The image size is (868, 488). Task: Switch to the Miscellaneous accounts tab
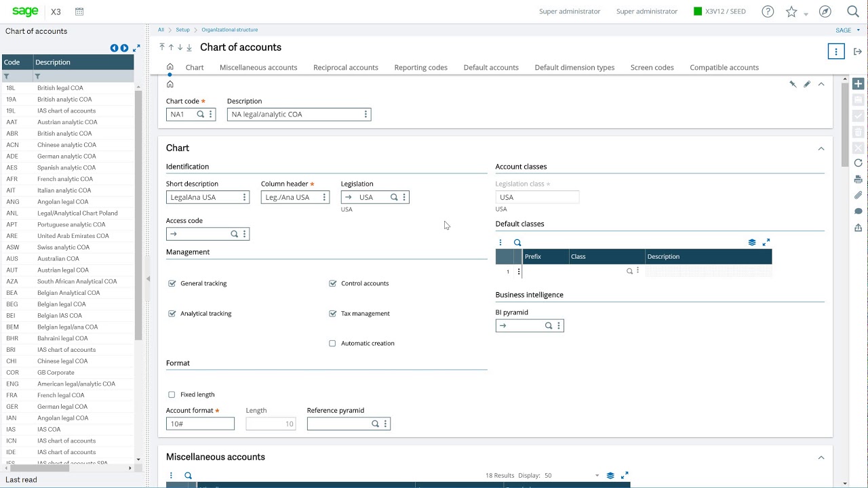[x=258, y=68]
